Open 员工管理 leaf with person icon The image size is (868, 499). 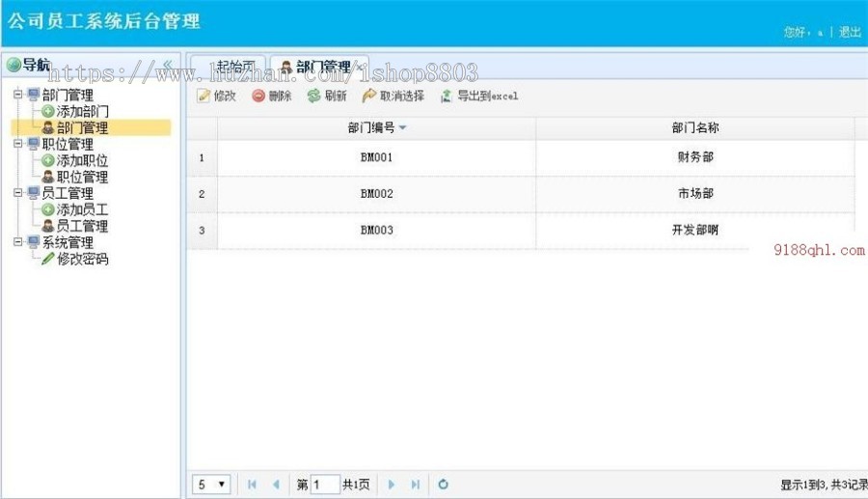click(x=82, y=226)
